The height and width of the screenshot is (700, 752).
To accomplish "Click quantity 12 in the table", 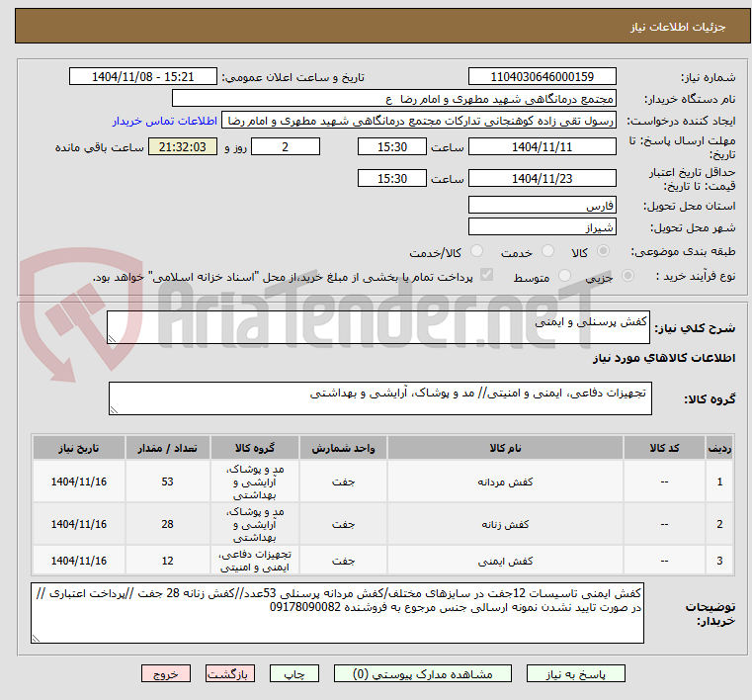I will click(167, 561).
